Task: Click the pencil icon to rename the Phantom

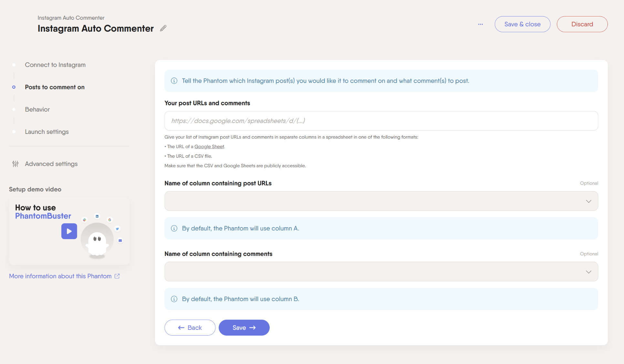Action: pyautogui.click(x=163, y=28)
